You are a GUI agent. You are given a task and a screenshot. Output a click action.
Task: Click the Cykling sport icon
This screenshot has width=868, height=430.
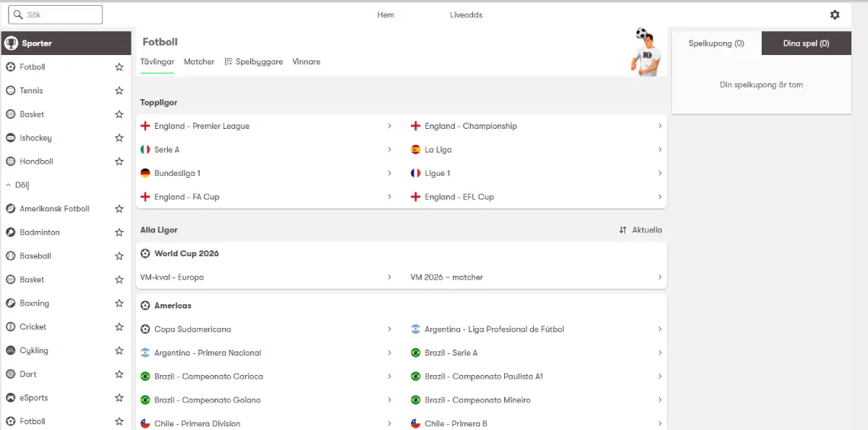[11, 350]
